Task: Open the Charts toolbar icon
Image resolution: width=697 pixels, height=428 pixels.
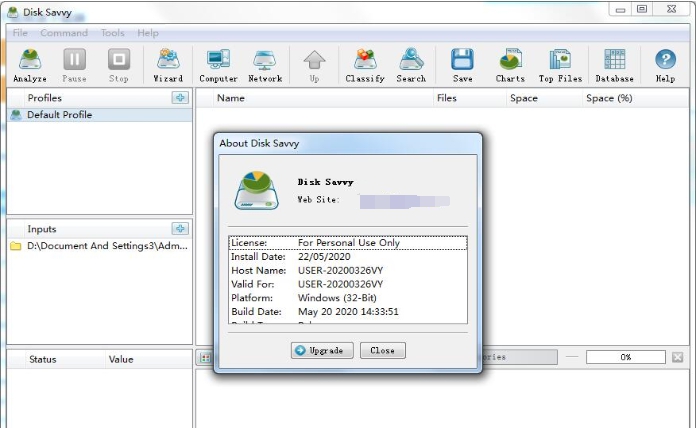Action: [x=510, y=64]
